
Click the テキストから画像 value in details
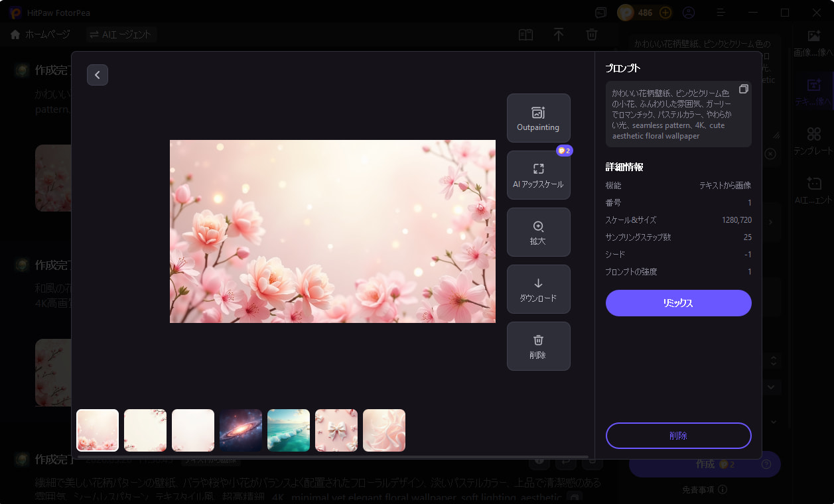[725, 185]
